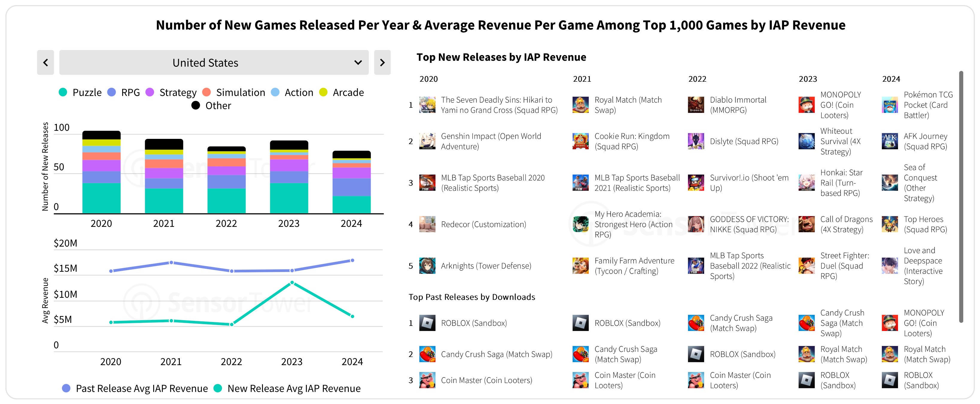980x404 pixels.
Task: Click the Honkai: Star Rail icon
Action: tap(806, 183)
